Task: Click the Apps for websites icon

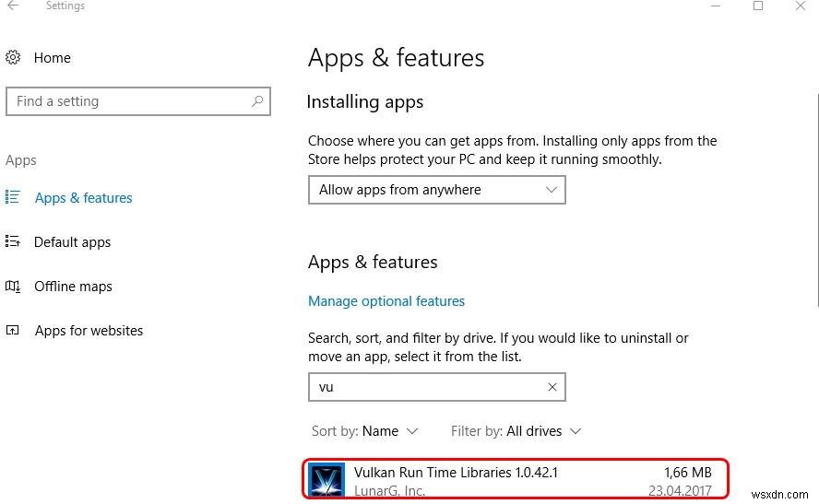Action: pos(13,331)
